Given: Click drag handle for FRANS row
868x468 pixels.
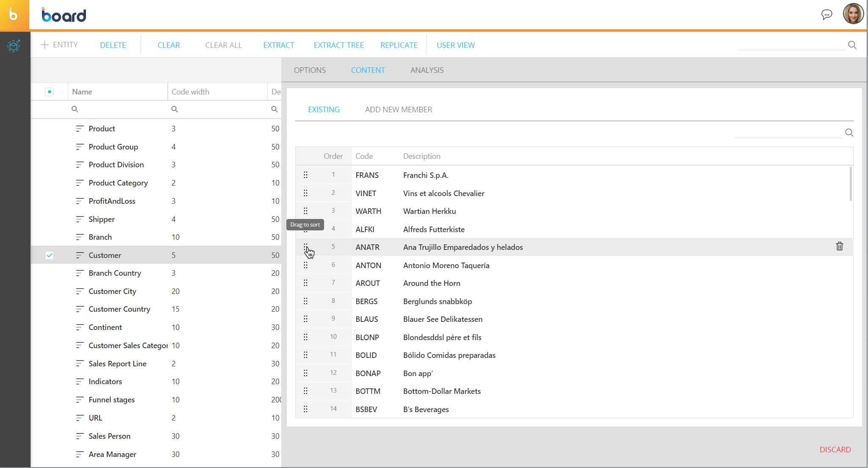Looking at the screenshot, I should 305,175.
